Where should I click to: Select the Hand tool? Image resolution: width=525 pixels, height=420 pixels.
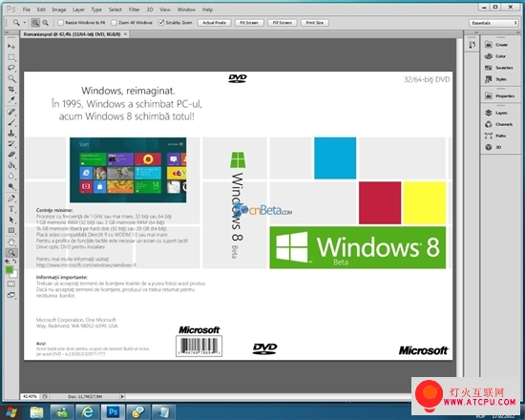(x=11, y=241)
